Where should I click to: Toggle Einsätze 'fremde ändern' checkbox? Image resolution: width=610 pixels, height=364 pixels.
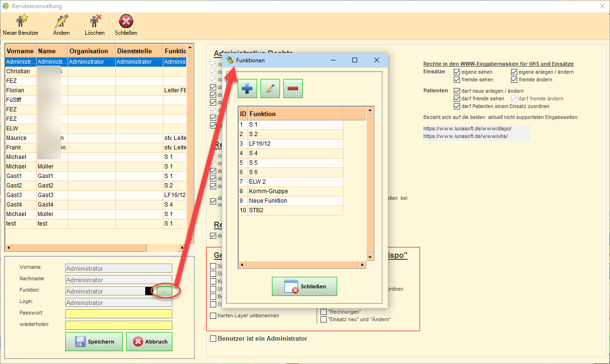[x=514, y=79]
